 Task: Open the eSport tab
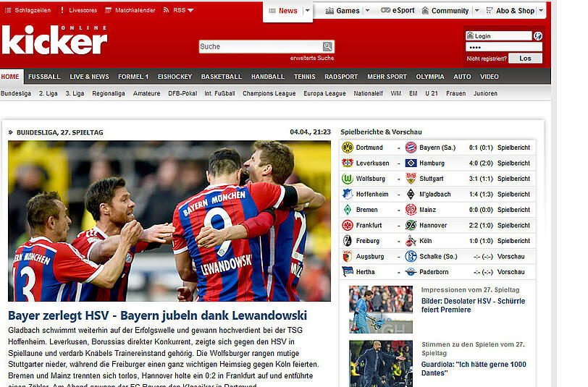tap(398, 11)
